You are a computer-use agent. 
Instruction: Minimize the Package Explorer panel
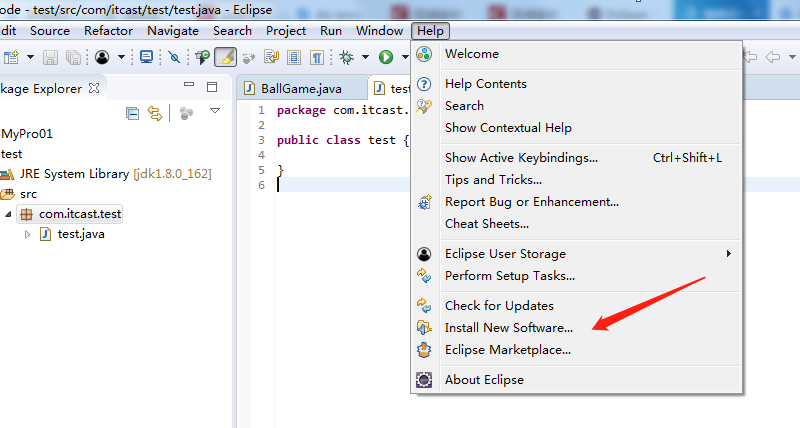point(189,85)
